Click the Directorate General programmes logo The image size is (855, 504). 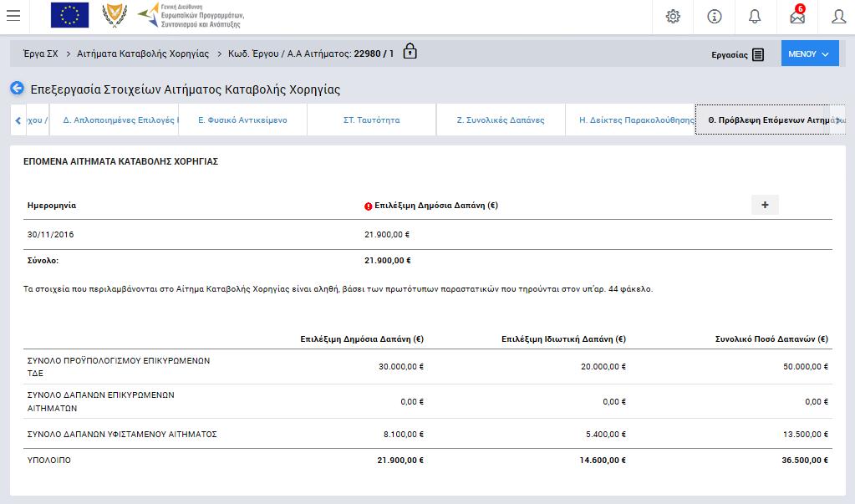point(191,15)
